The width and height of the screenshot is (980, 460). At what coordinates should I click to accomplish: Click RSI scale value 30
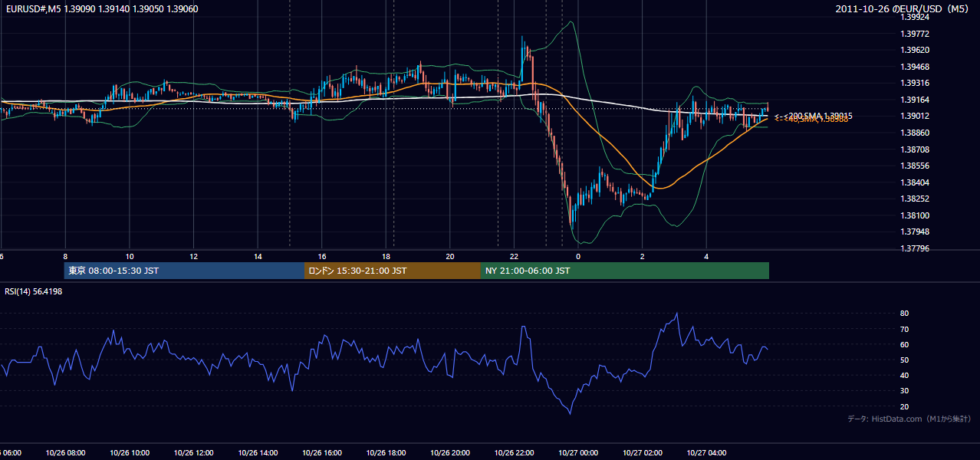click(x=904, y=391)
